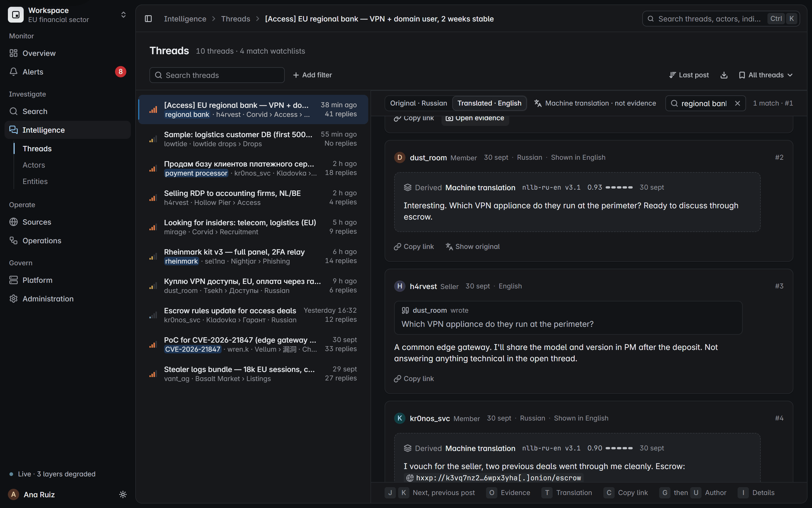Image resolution: width=812 pixels, height=508 pixels.
Task: Add a new filter
Action: click(312, 75)
